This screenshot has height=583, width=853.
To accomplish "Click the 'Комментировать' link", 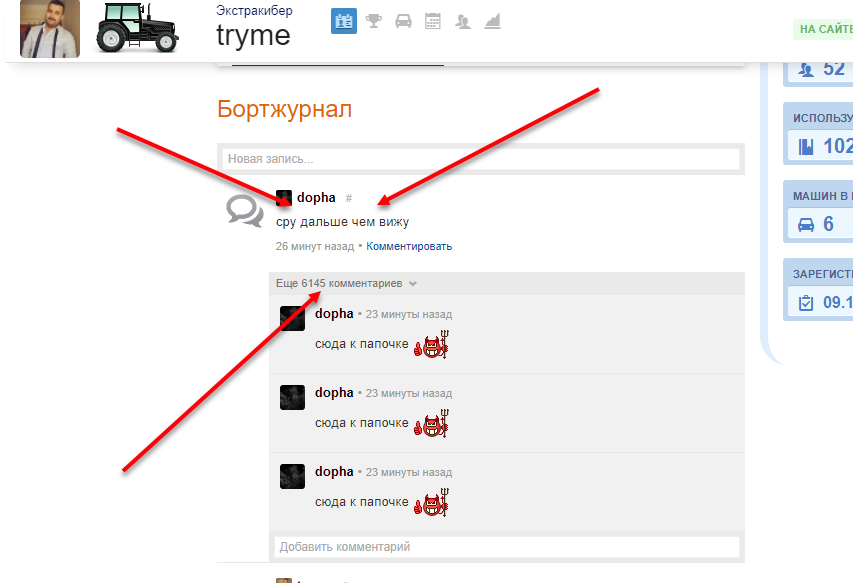I will tap(409, 246).
